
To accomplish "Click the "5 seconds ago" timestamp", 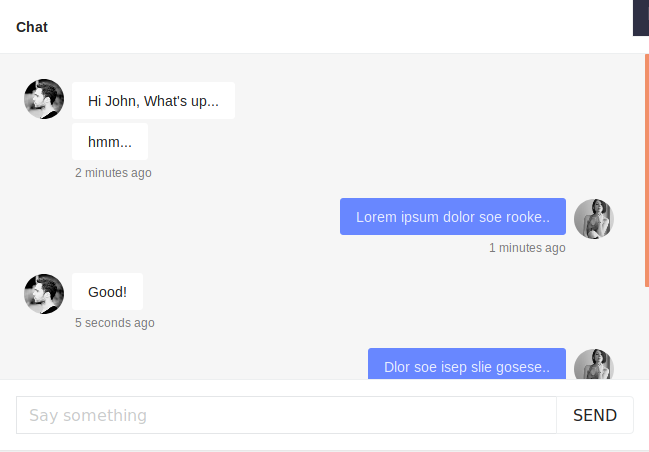I will [x=115, y=323].
